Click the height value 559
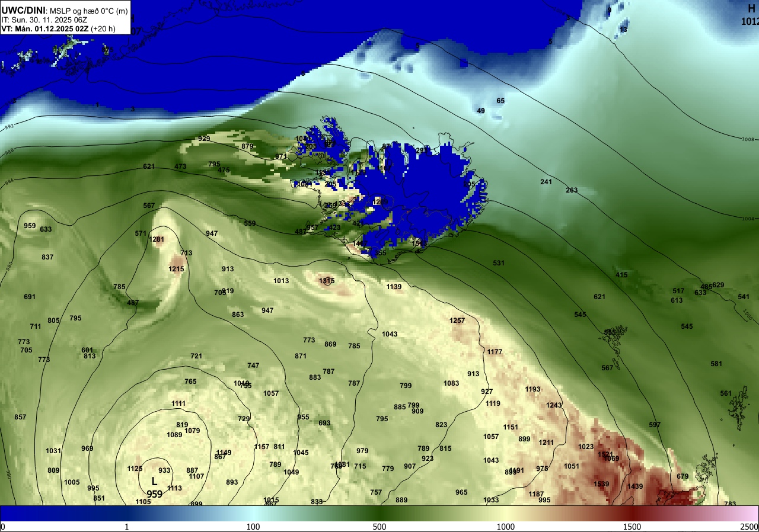 pos(250,223)
